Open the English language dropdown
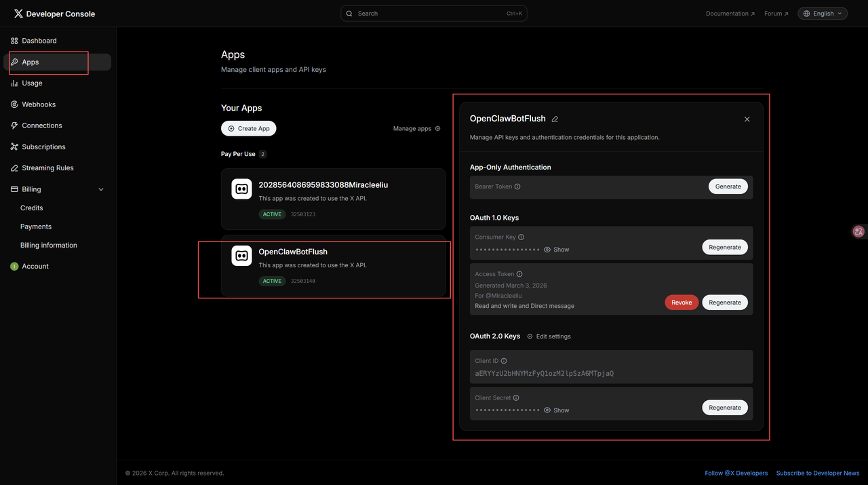 tap(823, 14)
